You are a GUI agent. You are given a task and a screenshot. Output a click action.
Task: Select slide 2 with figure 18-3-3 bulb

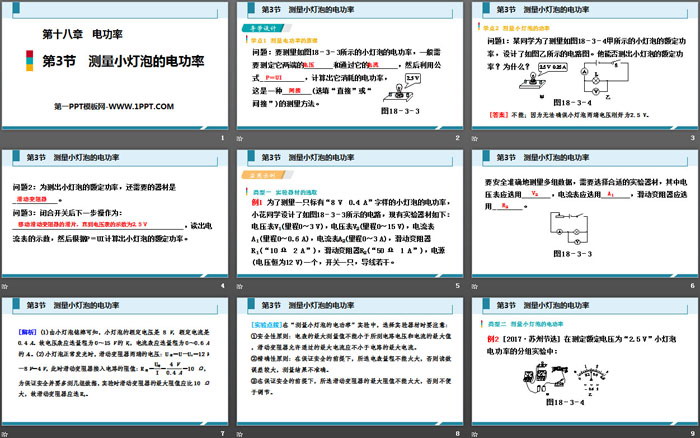coord(350,65)
